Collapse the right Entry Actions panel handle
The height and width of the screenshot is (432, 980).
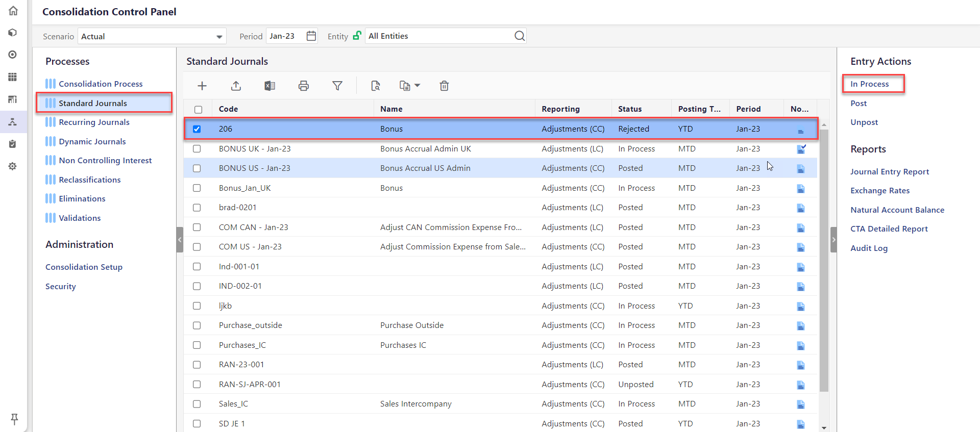(834, 240)
